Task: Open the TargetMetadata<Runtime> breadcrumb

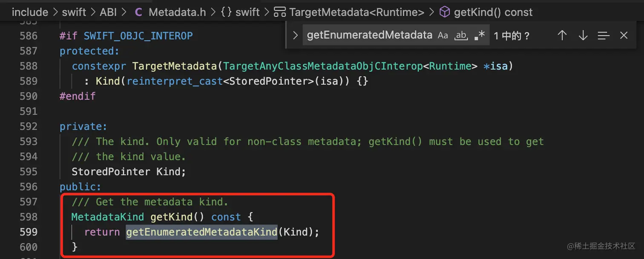Action: click(x=356, y=12)
